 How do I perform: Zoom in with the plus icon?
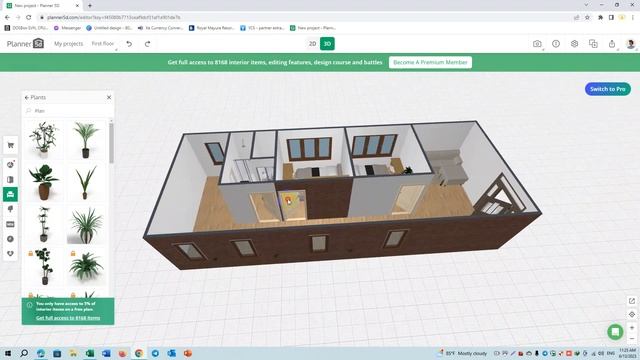pos(632,328)
